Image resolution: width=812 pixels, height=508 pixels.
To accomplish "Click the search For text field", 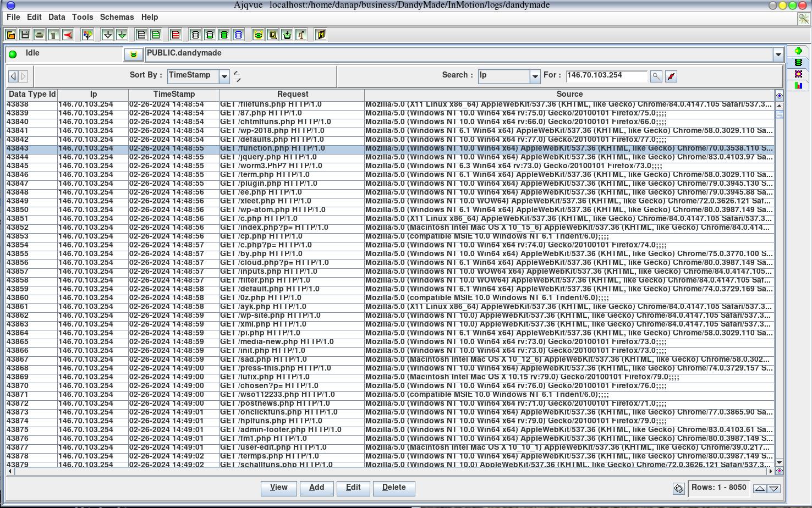I will click(606, 76).
